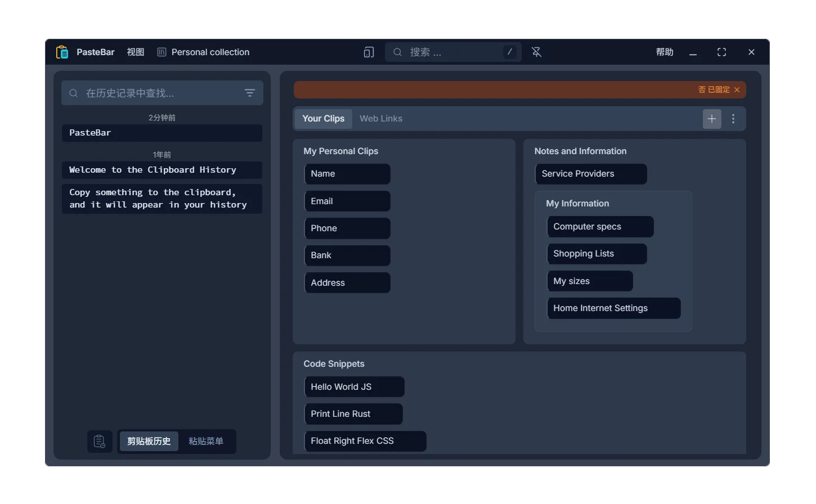Select the Copy something to the clipboard entry
Screen dimensions: 816x504
[x=162, y=199]
